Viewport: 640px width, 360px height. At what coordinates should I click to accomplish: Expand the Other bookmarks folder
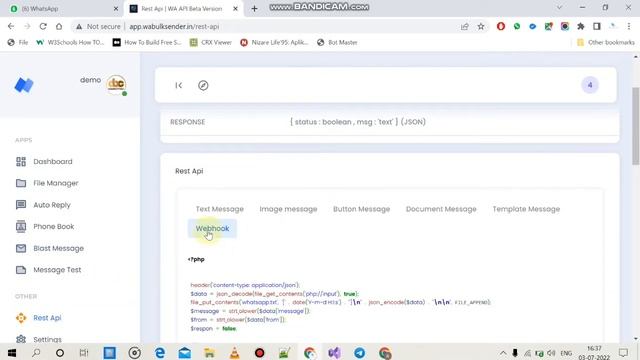pyautogui.click(x=606, y=42)
